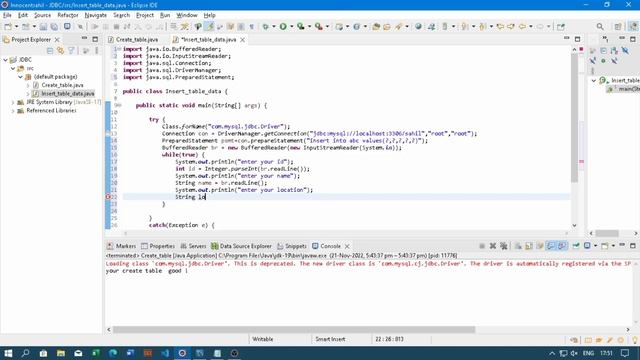Viewport: 640px width, 360px height.
Task: Toggle Scroll Lock in console toolbar
Action: [x=529, y=246]
